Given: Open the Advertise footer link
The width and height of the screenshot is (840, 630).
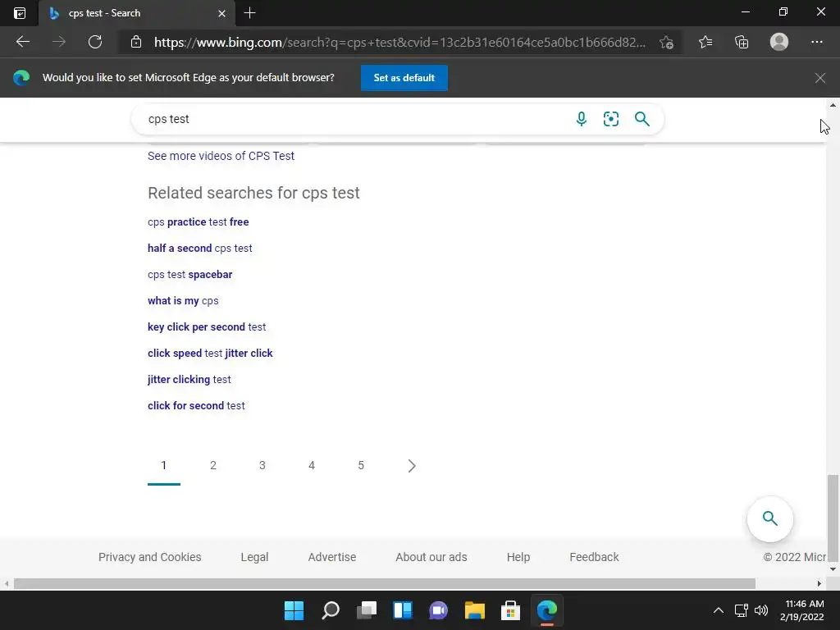Looking at the screenshot, I should point(332,557).
